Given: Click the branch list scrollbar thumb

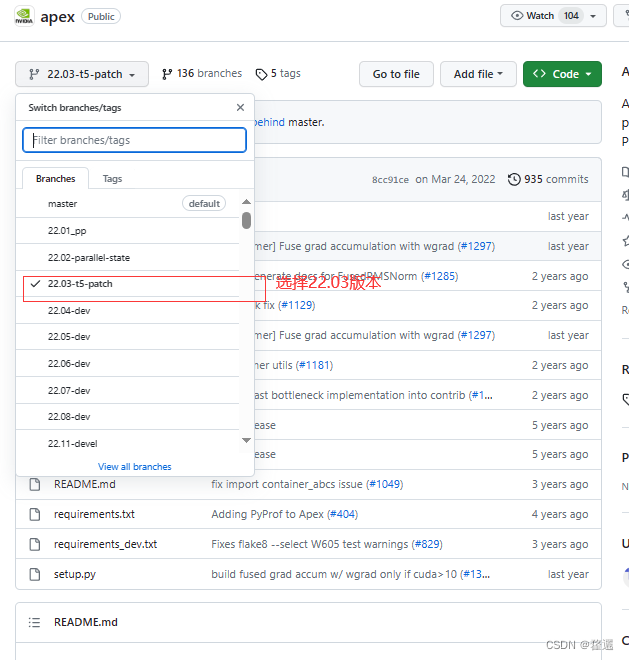Looking at the screenshot, I should 247,220.
